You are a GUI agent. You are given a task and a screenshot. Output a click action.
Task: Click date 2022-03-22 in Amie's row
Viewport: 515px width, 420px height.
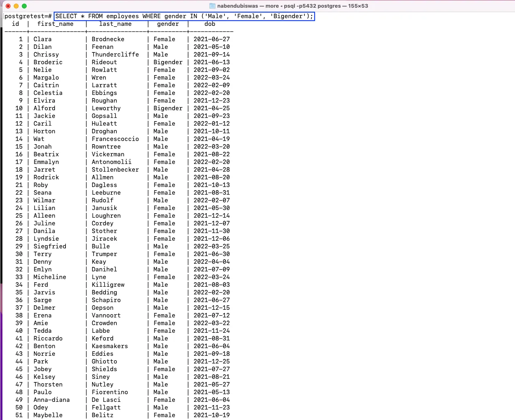[x=212, y=323]
